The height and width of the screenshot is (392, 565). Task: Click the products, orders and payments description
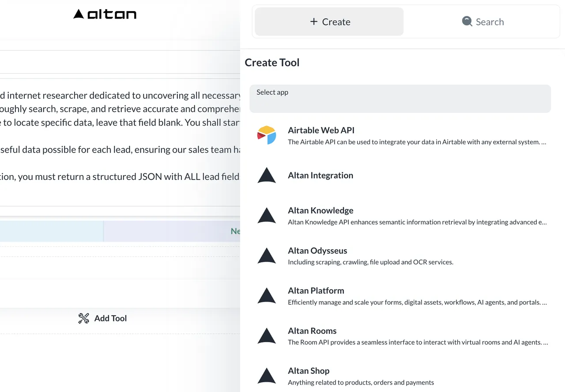tap(361, 383)
